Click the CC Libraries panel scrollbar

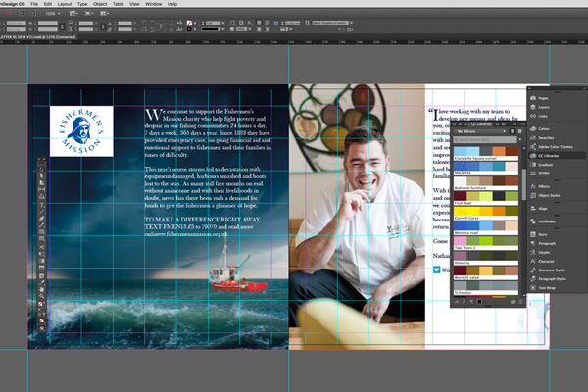click(x=524, y=184)
